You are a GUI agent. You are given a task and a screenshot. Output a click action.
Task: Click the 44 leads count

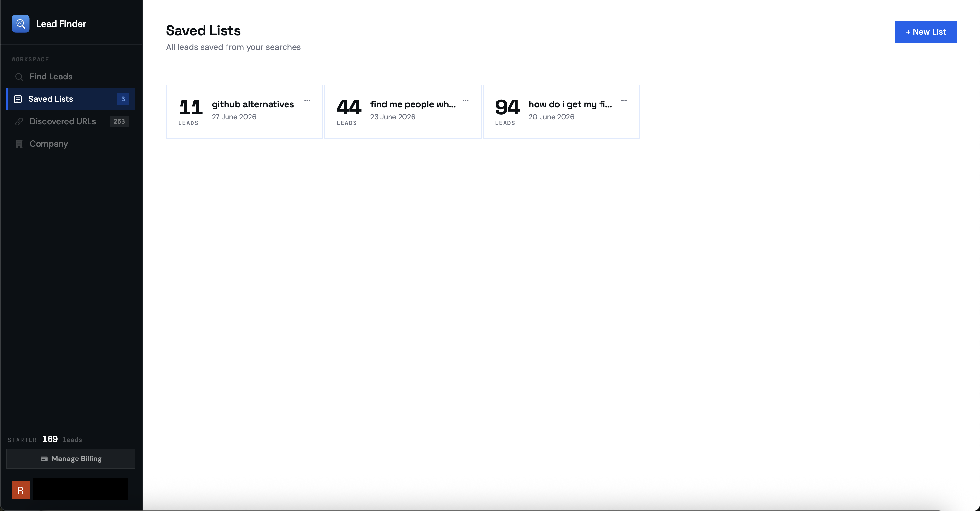coord(349,107)
